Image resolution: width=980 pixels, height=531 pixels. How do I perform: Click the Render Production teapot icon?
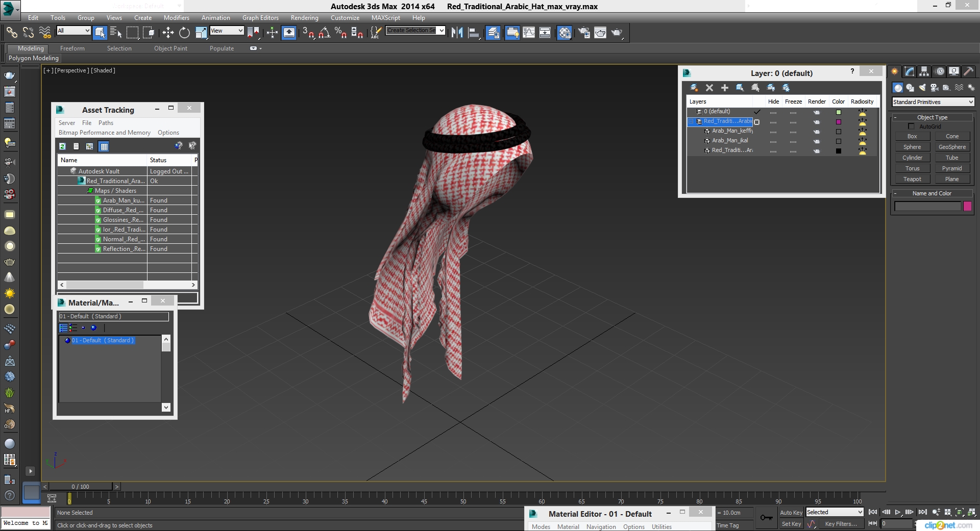point(617,33)
